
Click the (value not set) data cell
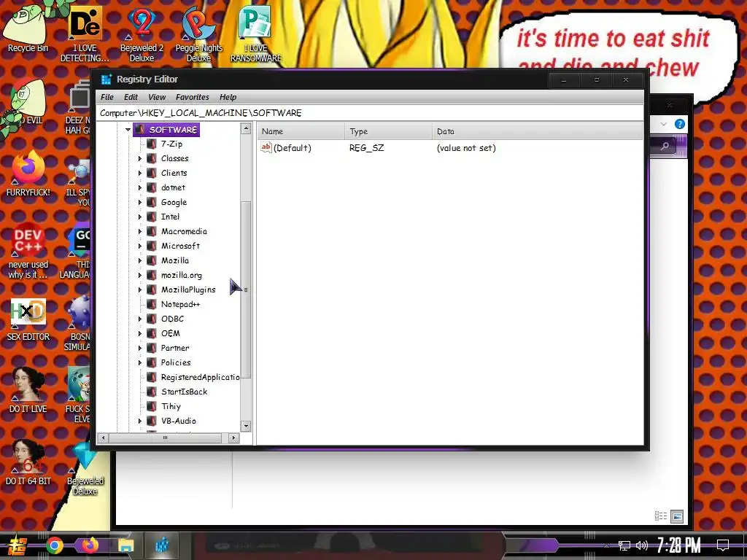coord(466,148)
